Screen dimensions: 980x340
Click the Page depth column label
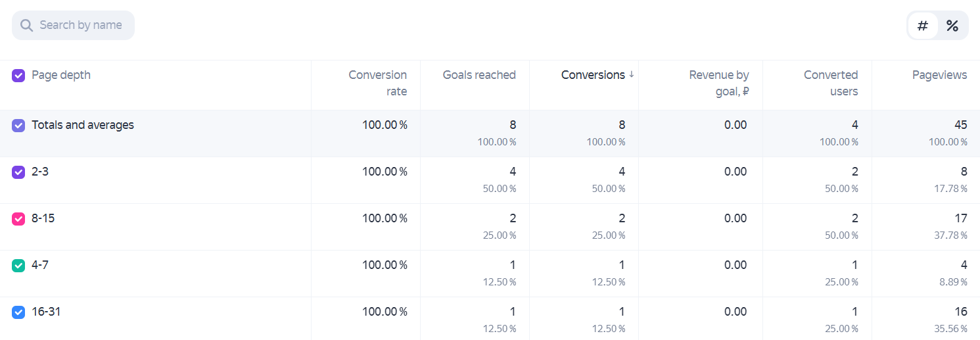click(61, 75)
